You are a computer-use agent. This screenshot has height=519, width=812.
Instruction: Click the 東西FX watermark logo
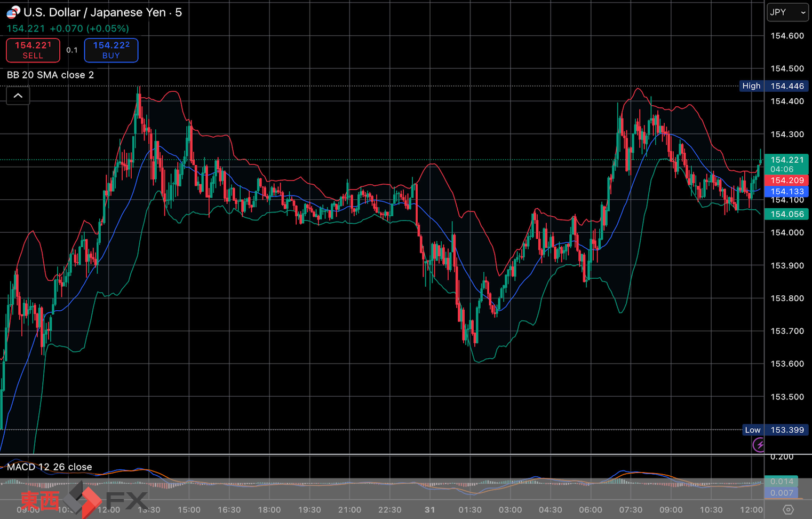click(x=84, y=500)
